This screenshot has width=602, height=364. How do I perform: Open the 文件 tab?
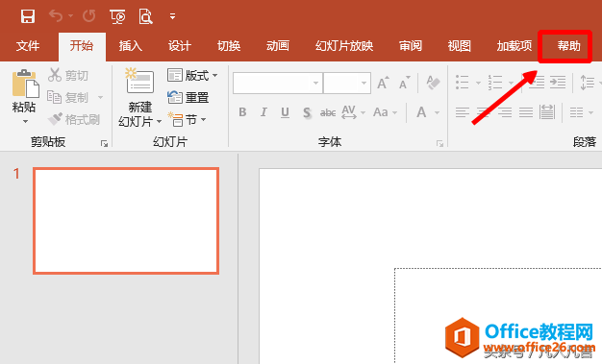coord(28,46)
